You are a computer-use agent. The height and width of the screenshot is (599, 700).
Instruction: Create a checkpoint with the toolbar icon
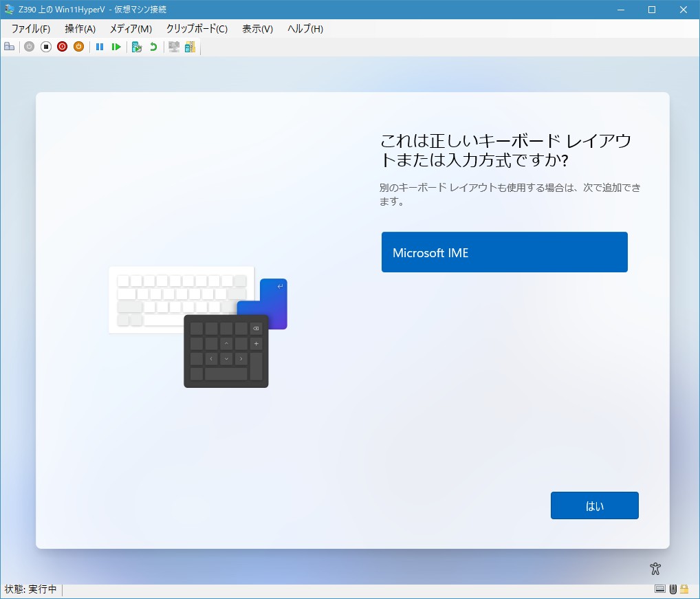(137, 46)
